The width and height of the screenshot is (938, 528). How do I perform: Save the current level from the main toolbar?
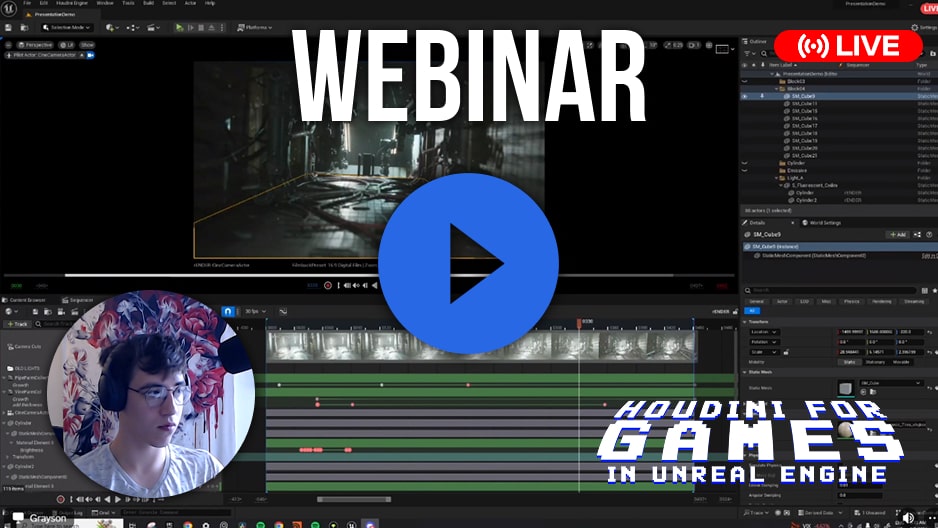pyautogui.click(x=8, y=28)
